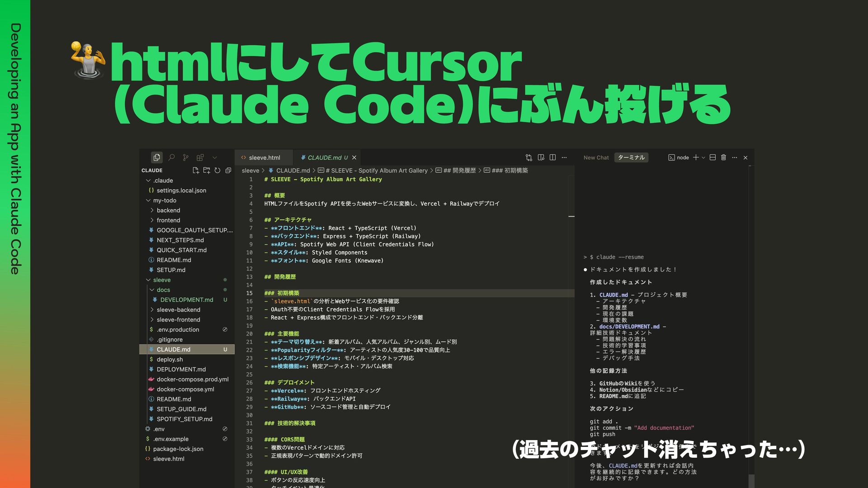Click the sleeve breadcrumb segment

point(250,170)
